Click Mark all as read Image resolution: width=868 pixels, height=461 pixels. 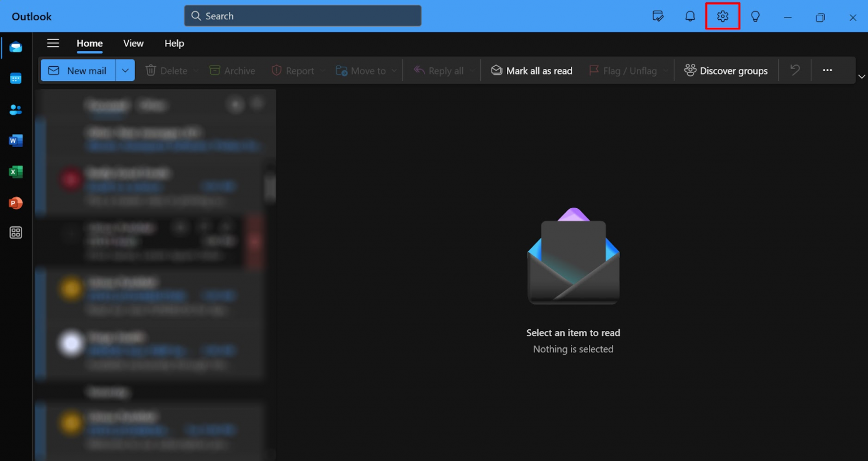point(532,71)
